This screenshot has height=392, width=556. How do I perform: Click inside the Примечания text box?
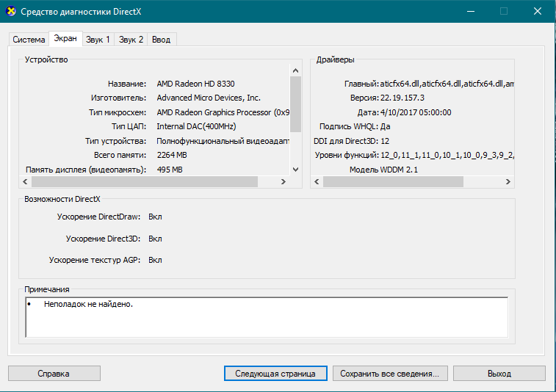(266, 316)
